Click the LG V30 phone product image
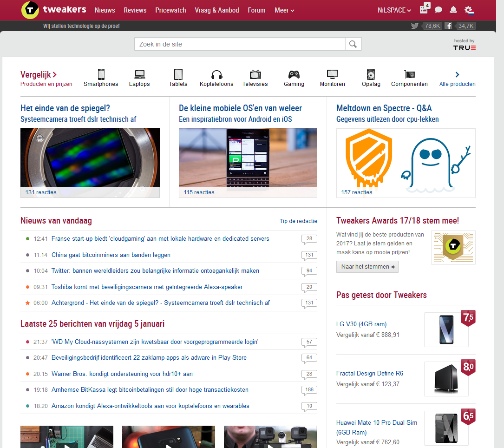 [446, 329]
